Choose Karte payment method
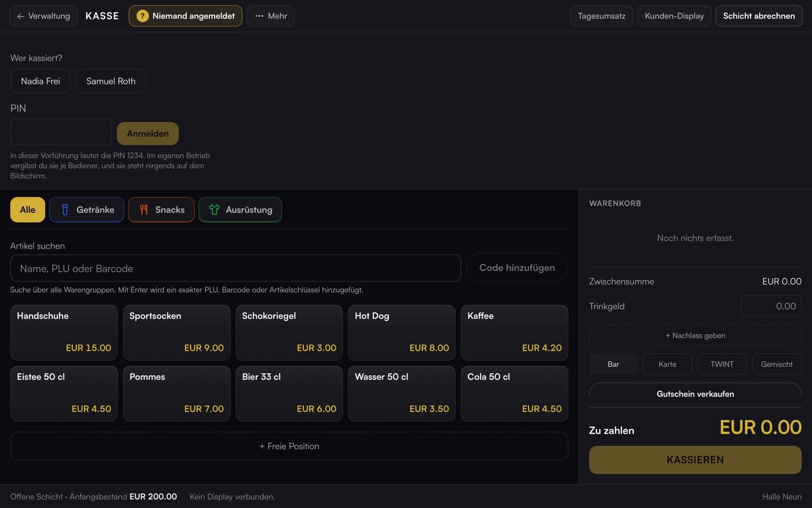Screen dimensions: 812x508 pos(667,364)
